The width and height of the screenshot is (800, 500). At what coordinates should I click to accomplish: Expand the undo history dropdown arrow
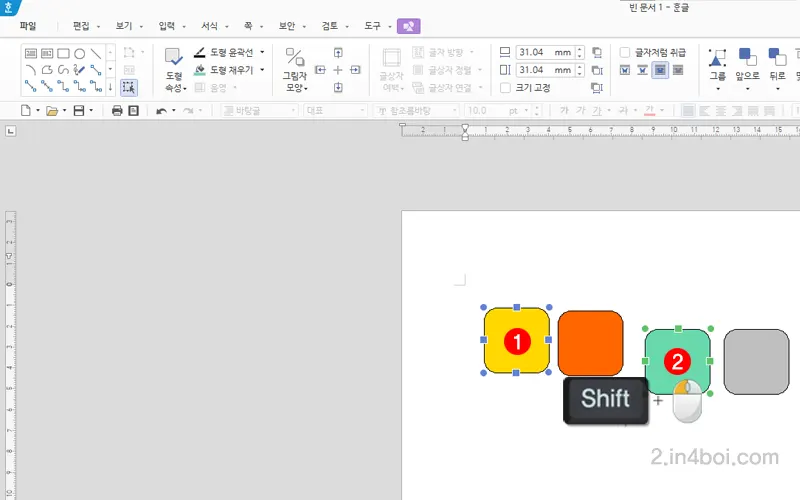coord(173,110)
